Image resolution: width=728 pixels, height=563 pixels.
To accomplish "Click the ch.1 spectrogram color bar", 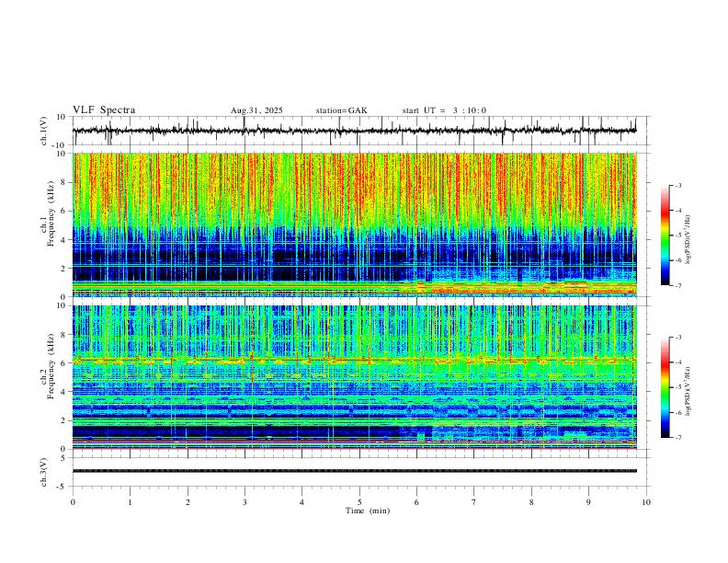I will coord(665,236).
